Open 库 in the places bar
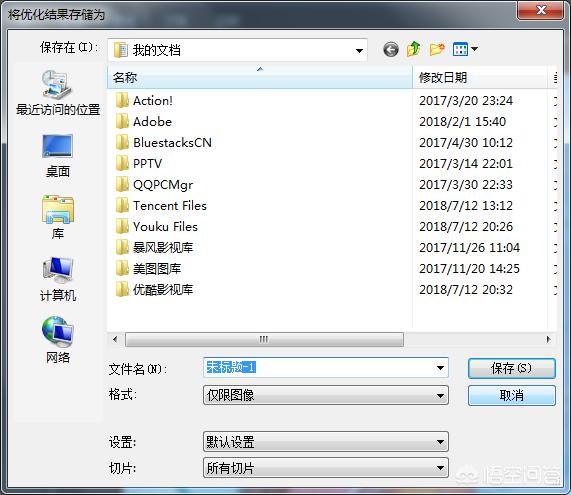571x495 pixels. pos(58,217)
